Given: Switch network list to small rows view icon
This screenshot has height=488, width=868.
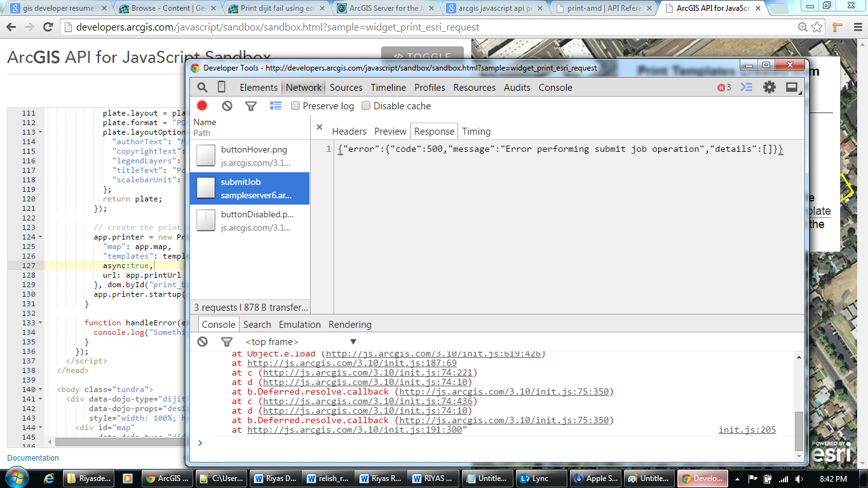Looking at the screenshot, I should [276, 106].
